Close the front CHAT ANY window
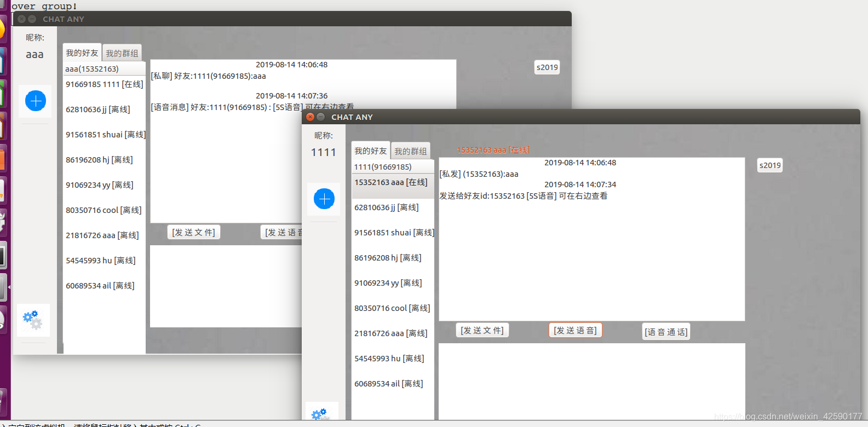Viewport: 868px width, 427px height. tap(311, 117)
